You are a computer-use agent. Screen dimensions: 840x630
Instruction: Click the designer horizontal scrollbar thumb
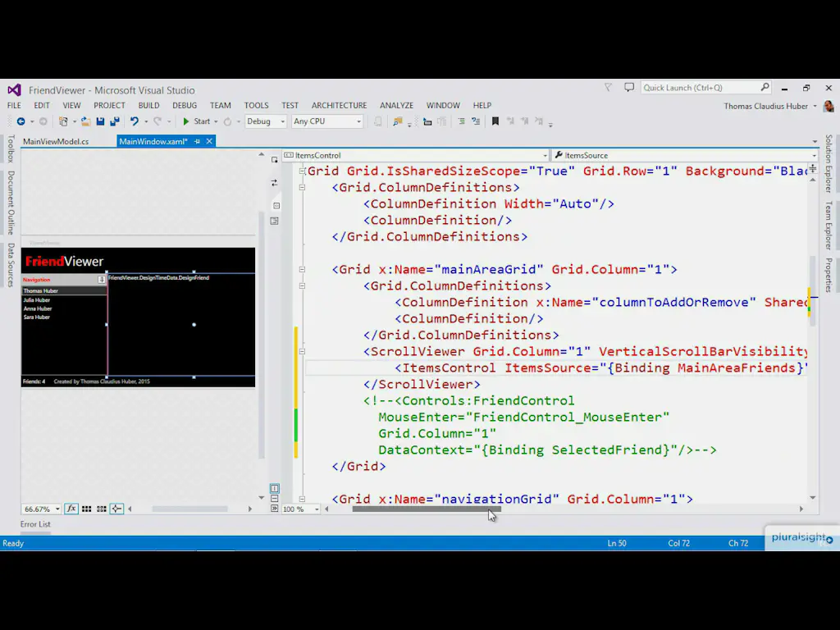click(x=189, y=509)
